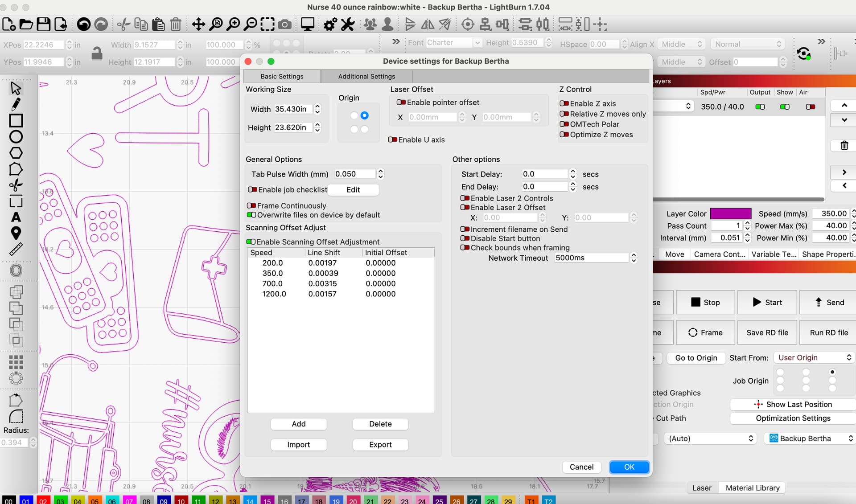
Task: Click the Optimization Settings button
Action: [793, 418]
